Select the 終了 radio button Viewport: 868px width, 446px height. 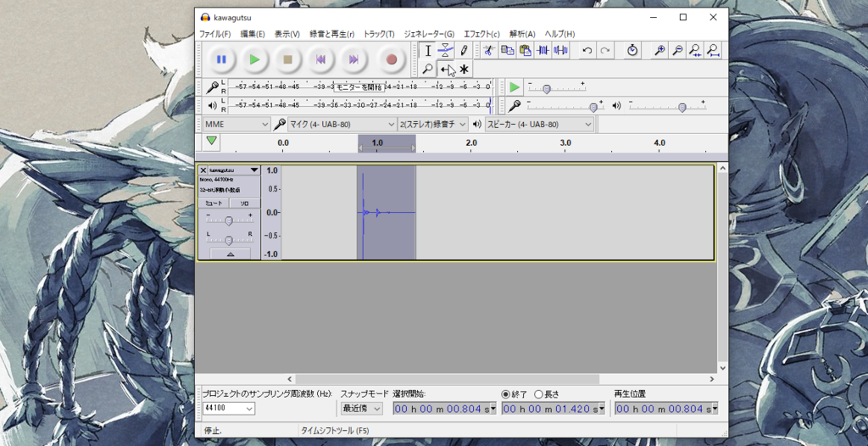click(x=505, y=394)
